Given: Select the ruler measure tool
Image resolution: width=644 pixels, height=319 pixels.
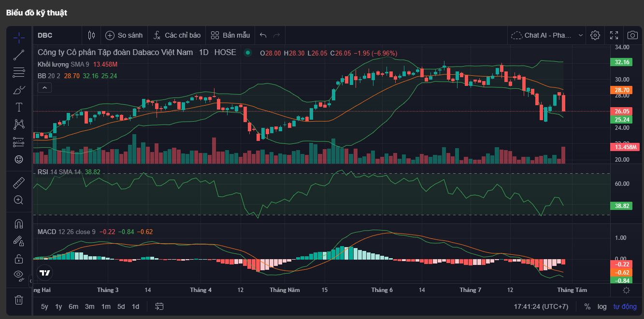Looking at the screenshot, I should click(x=19, y=182).
